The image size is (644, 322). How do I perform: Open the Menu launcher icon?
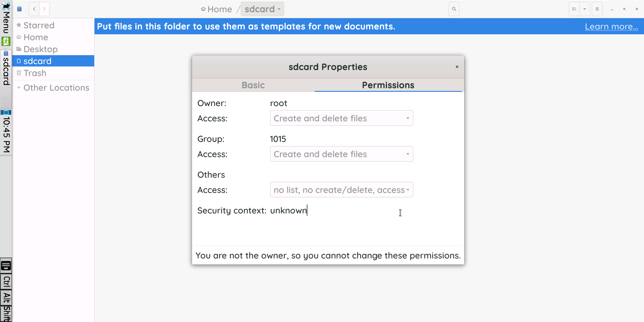6,18
